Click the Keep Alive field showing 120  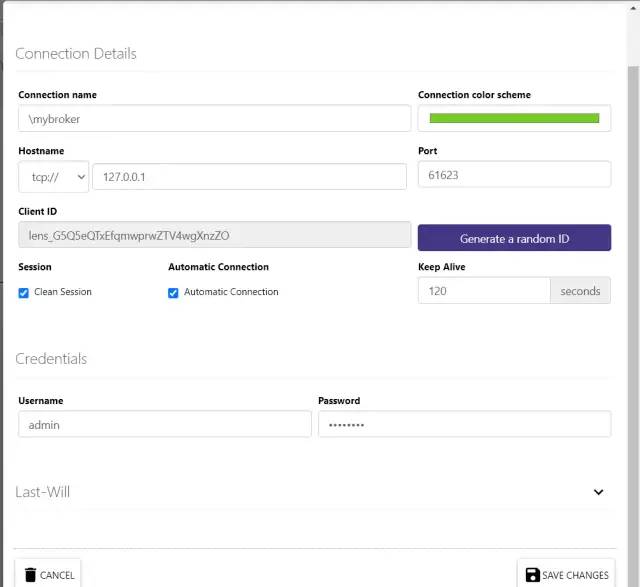click(484, 291)
